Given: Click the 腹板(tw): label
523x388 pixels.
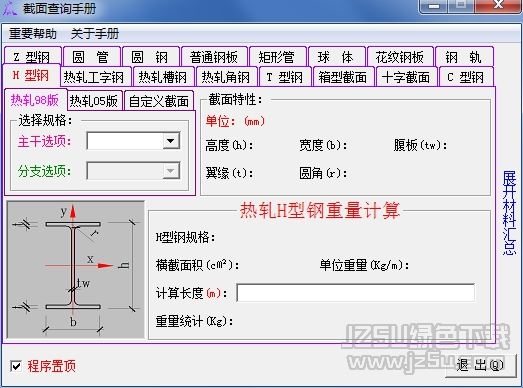Looking at the screenshot, I should (420, 145).
